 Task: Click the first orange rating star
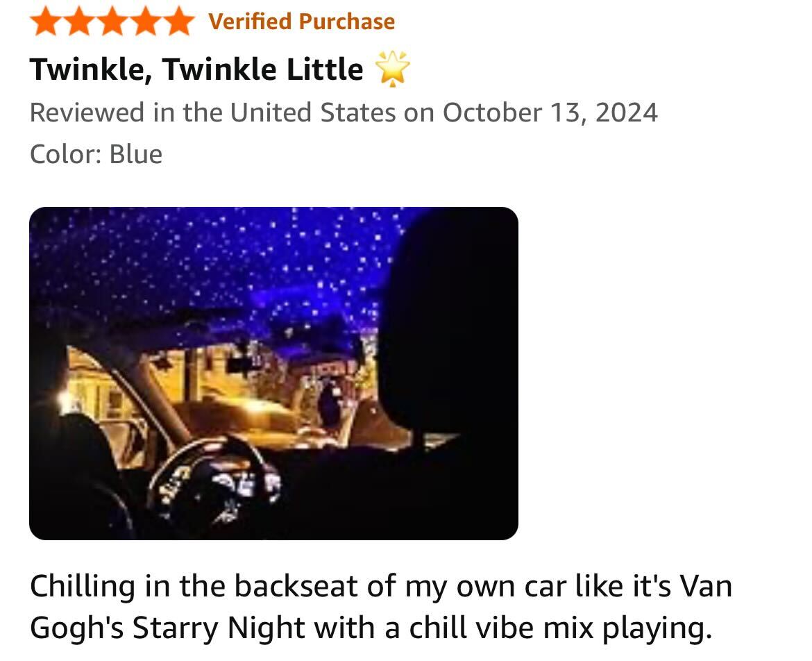[x=46, y=22]
